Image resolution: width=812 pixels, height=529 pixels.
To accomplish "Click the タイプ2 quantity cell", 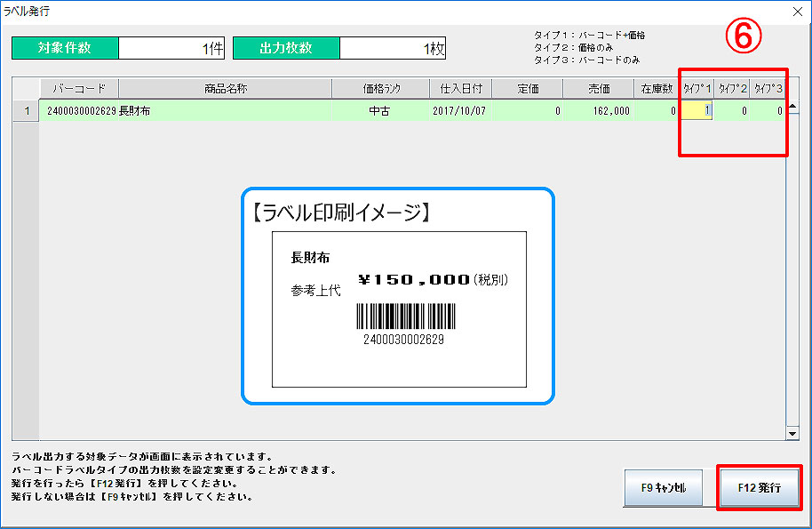I will click(x=733, y=111).
